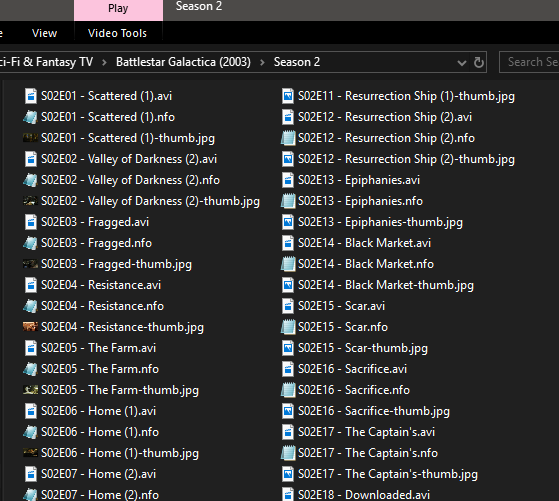This screenshot has height=501, width=559.
Task: Click the video icon of S02E14 - Black Market.avi
Action: click(x=288, y=243)
